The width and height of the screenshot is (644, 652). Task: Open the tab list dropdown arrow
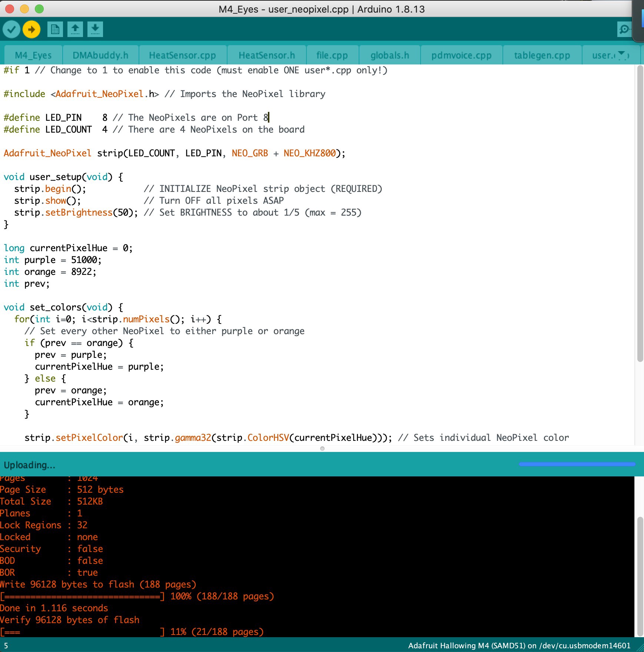coord(622,54)
